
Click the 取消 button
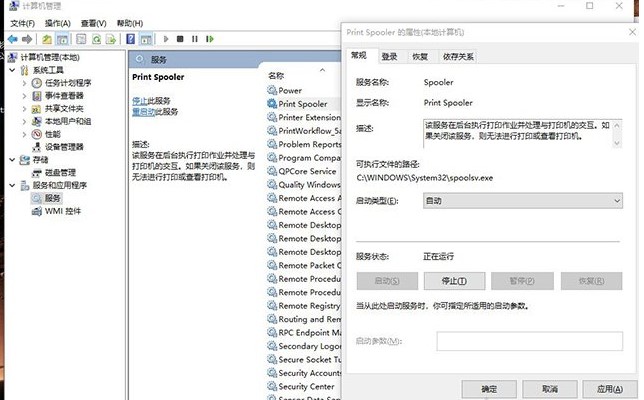tap(550, 389)
